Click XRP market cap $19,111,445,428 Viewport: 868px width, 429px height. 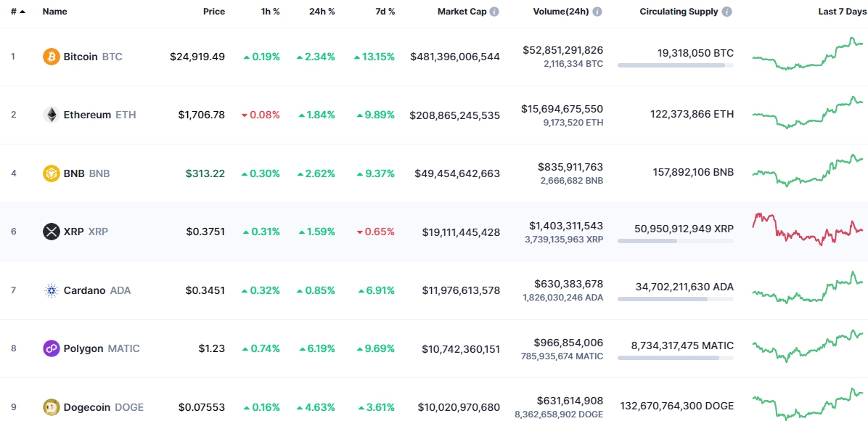(461, 232)
